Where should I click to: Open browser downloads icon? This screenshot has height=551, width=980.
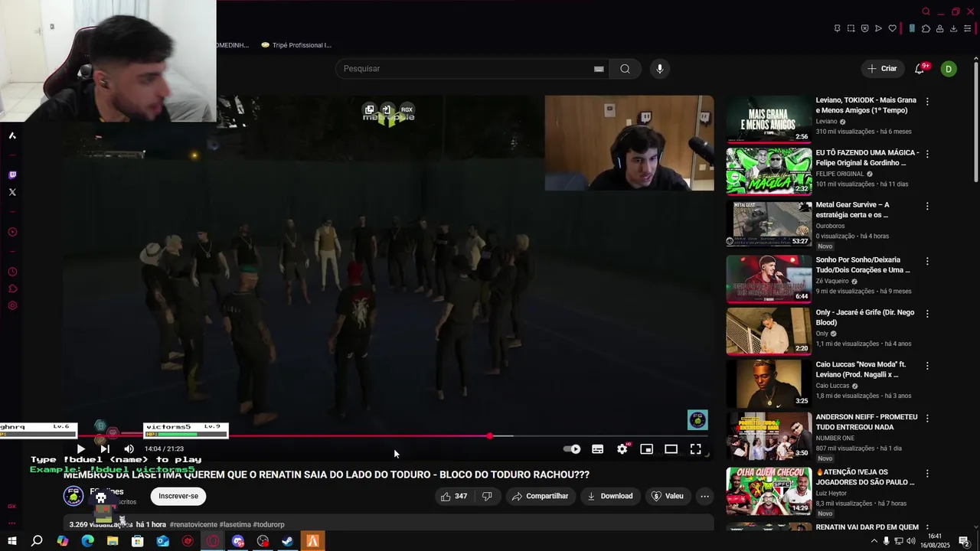point(953,28)
